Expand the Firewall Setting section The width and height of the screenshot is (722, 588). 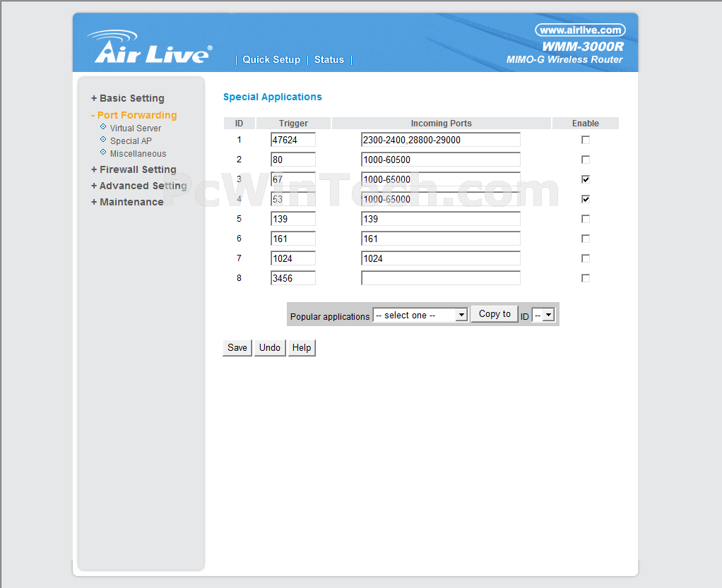point(134,169)
